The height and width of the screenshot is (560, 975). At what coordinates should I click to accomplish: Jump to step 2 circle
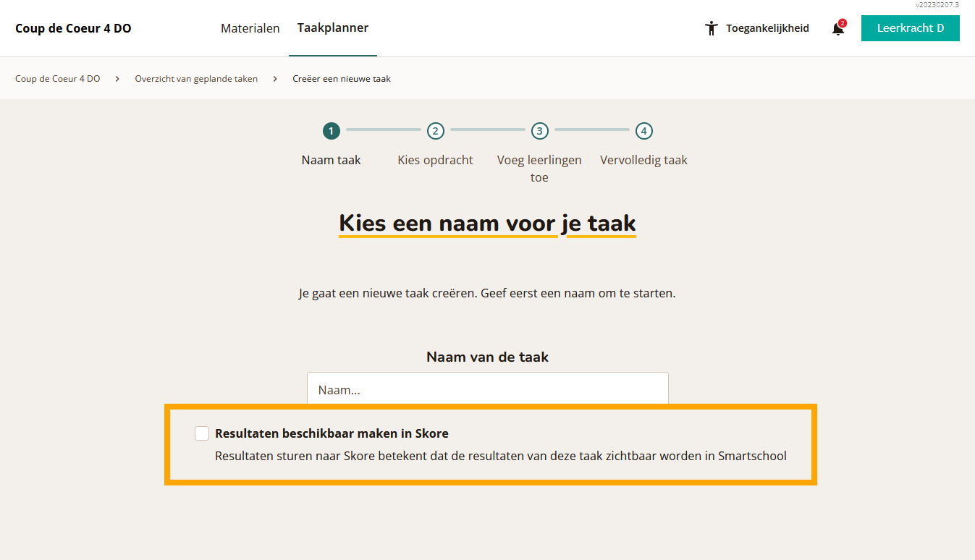click(x=435, y=131)
